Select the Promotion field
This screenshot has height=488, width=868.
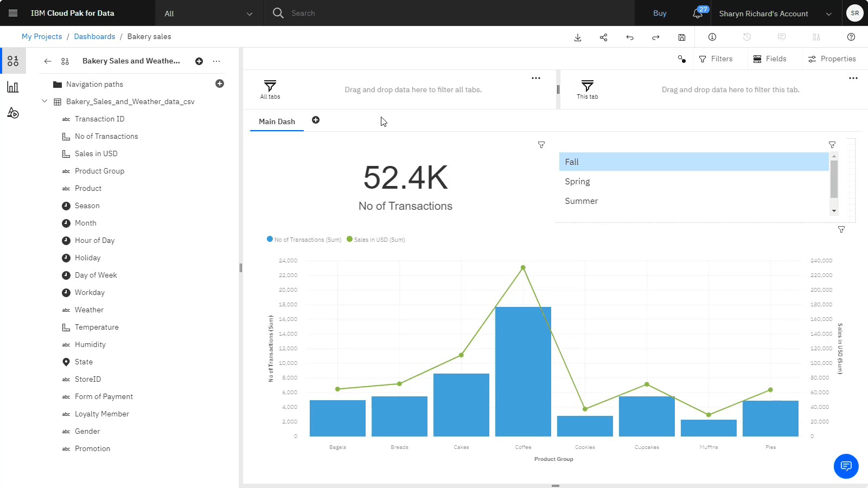click(x=92, y=448)
